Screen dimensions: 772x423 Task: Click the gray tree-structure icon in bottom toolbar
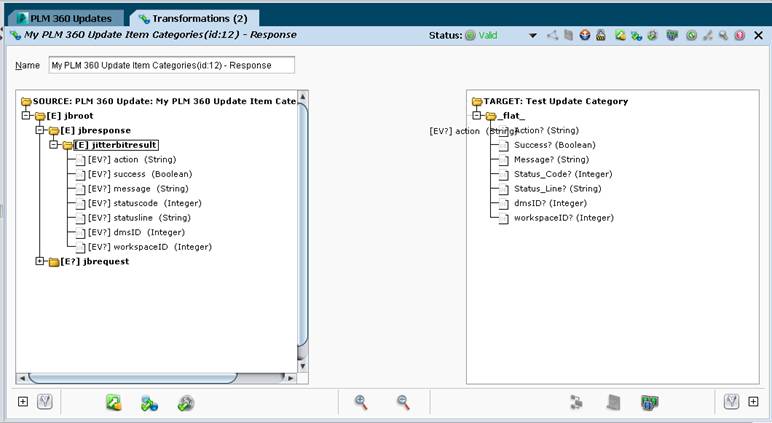(x=576, y=402)
